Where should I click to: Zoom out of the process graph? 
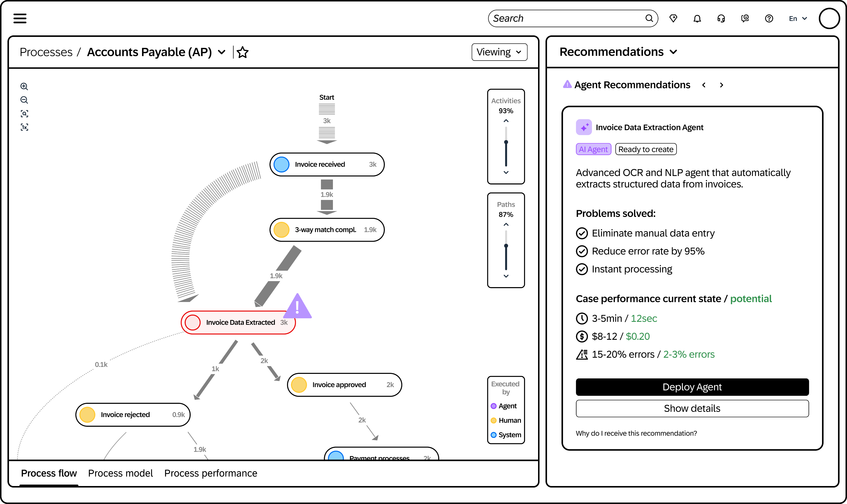(24, 100)
